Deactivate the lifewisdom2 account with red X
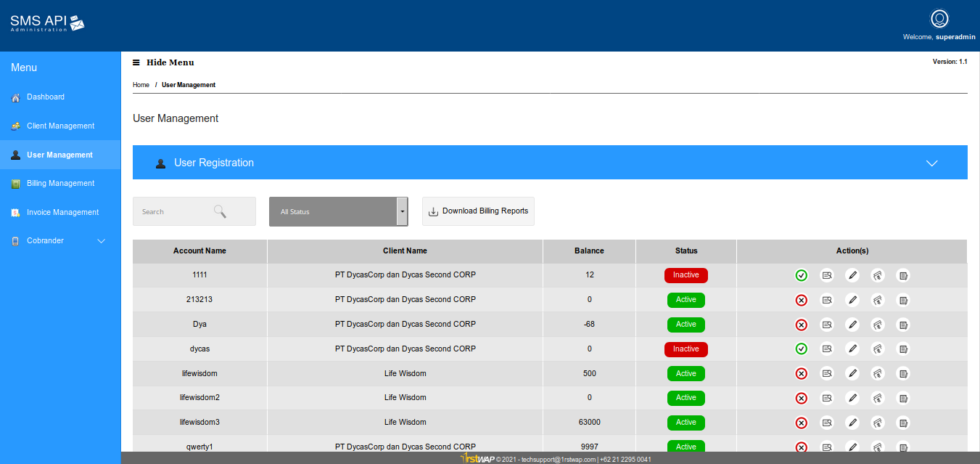This screenshot has width=980, height=464. [801, 398]
